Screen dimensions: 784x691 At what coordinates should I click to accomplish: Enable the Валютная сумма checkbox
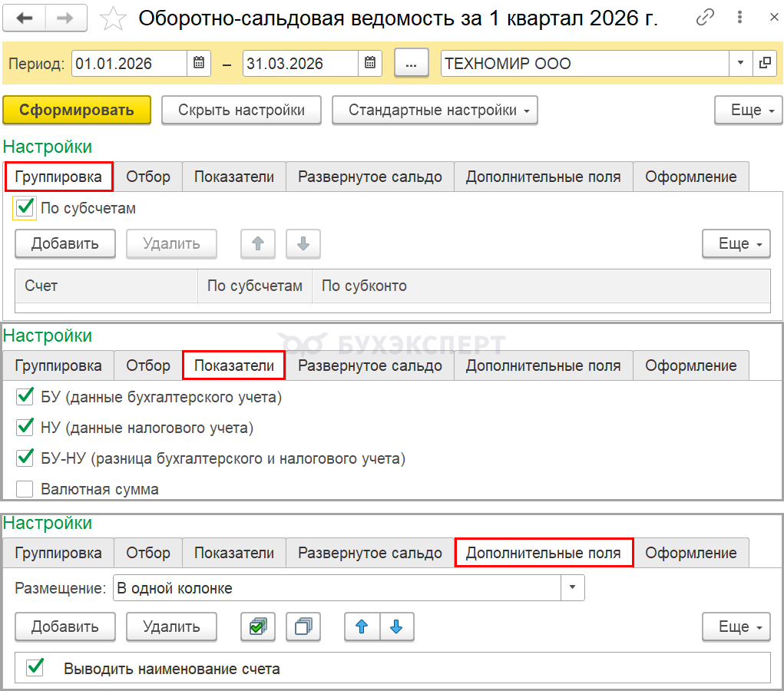click(x=25, y=489)
